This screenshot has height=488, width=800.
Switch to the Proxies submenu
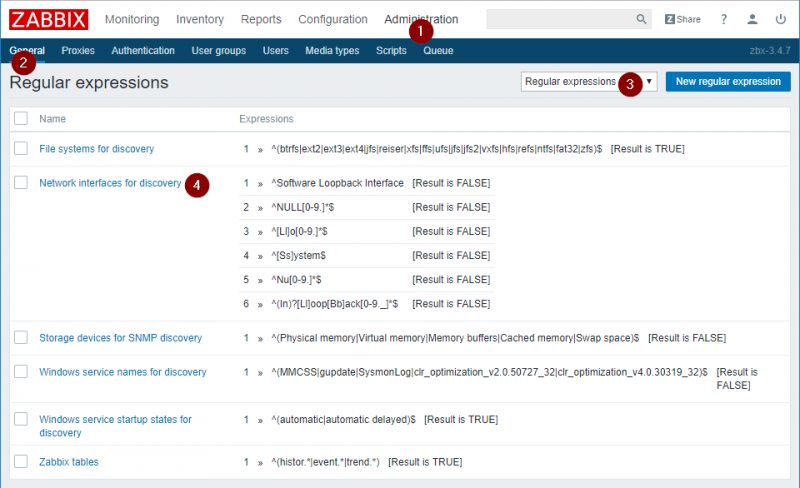click(78, 51)
